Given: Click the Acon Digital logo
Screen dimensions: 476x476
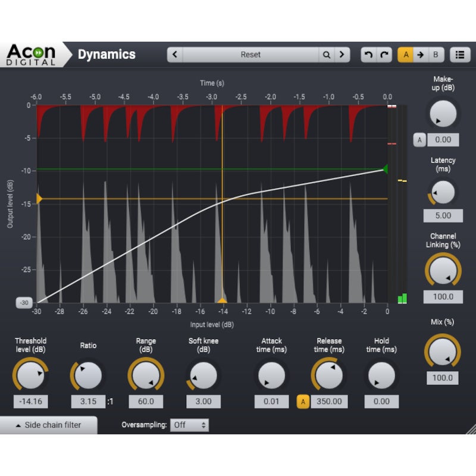Looking at the screenshot, I should (x=31, y=55).
